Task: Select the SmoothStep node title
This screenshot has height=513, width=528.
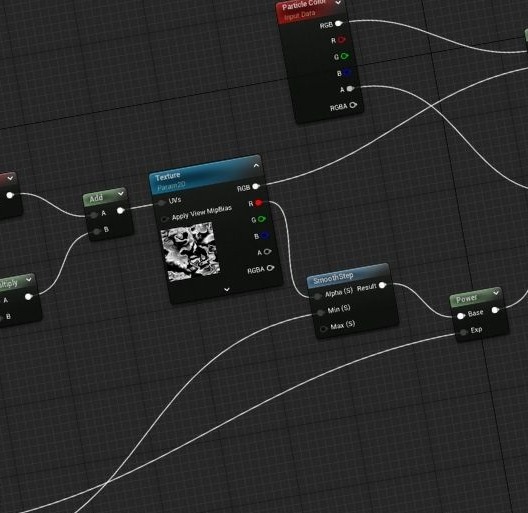Action: click(333, 278)
